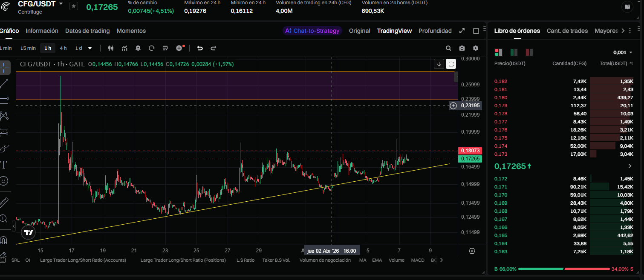644x280 pixels.
Task: Click the candlestick chart type icon
Action: pyautogui.click(x=111, y=48)
